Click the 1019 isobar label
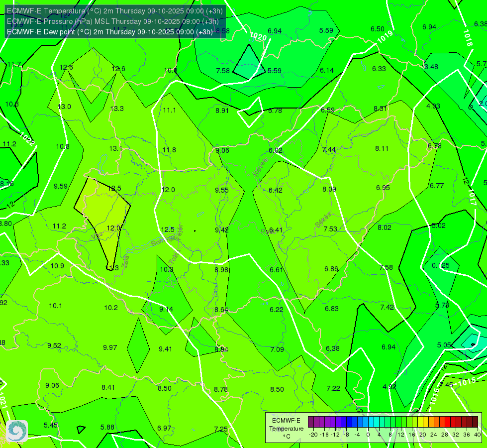 pyautogui.click(x=385, y=37)
